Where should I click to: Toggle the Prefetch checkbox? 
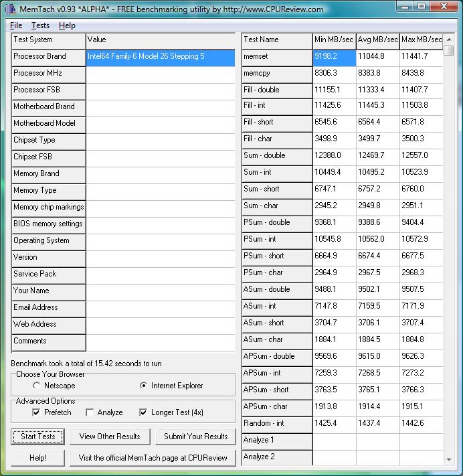[x=36, y=412]
